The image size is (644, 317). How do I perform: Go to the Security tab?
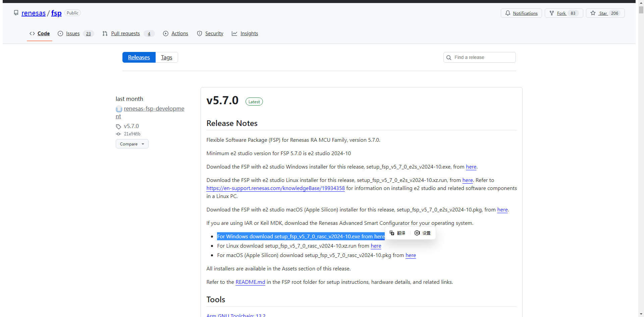click(x=214, y=34)
